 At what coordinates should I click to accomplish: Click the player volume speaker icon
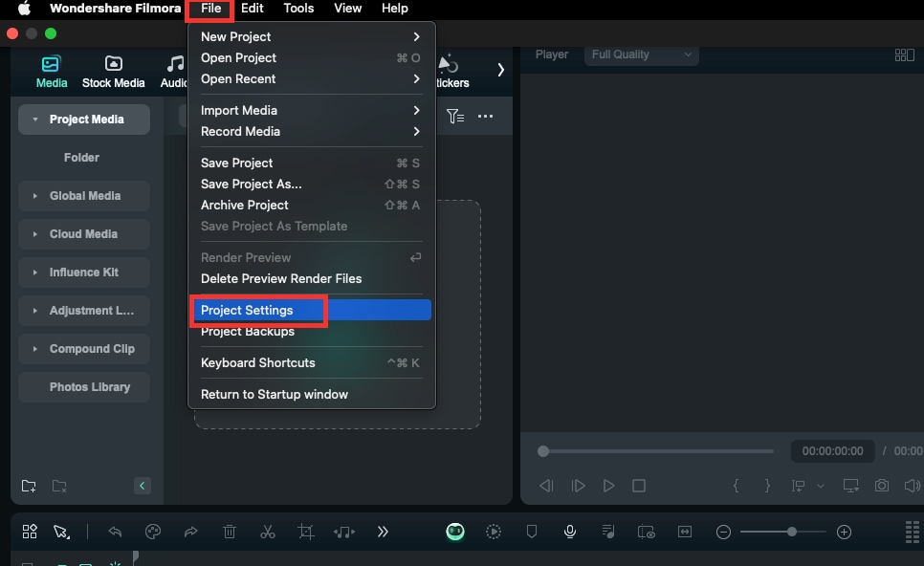[912, 486]
